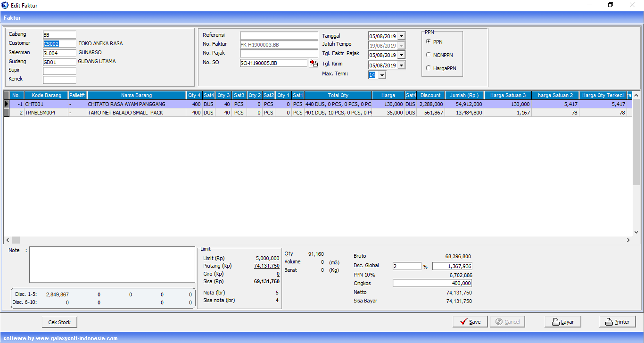This screenshot has height=343, width=644.
Task: Click the Kode Barang column header
Action: 46,95
